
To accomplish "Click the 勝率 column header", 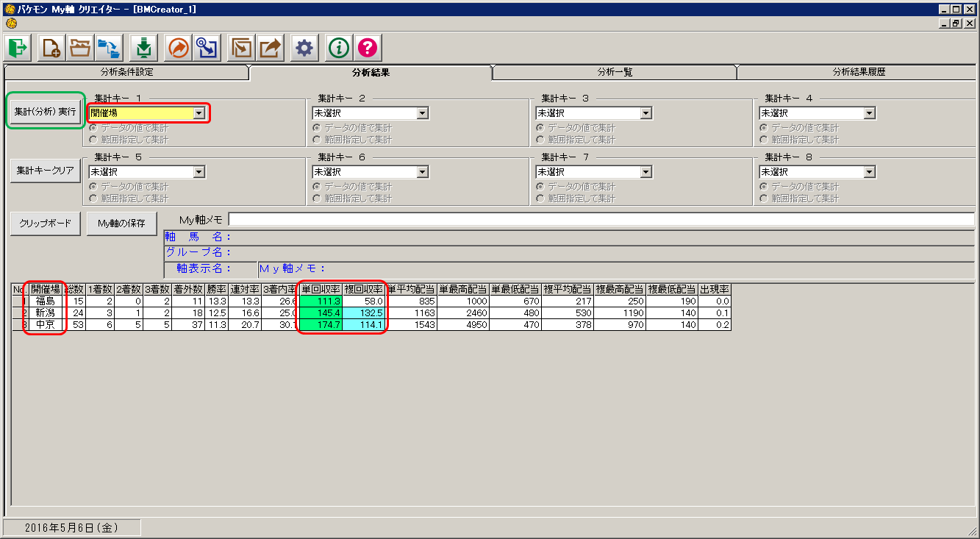I will point(216,290).
